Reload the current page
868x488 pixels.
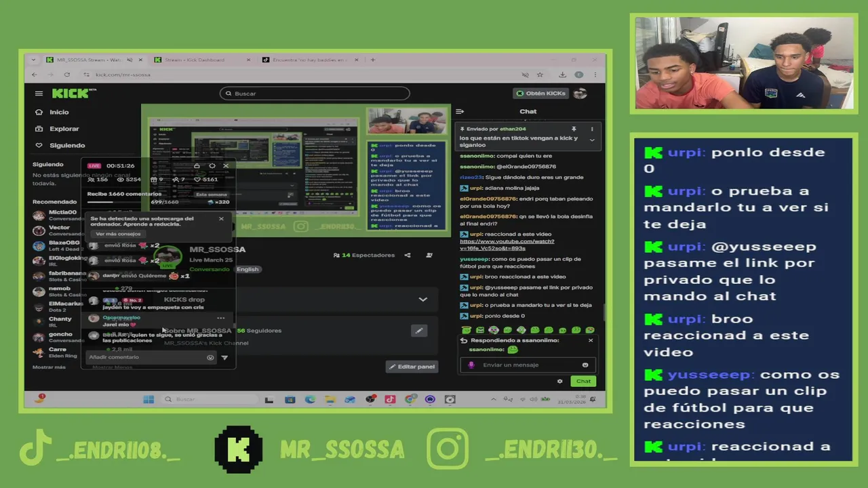[x=66, y=75]
